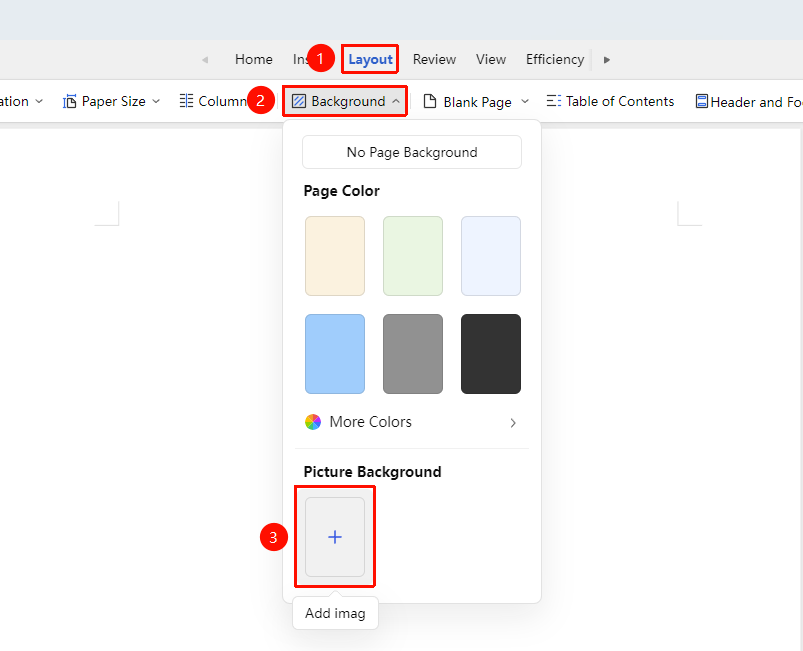Go to the Review tab

[434, 59]
